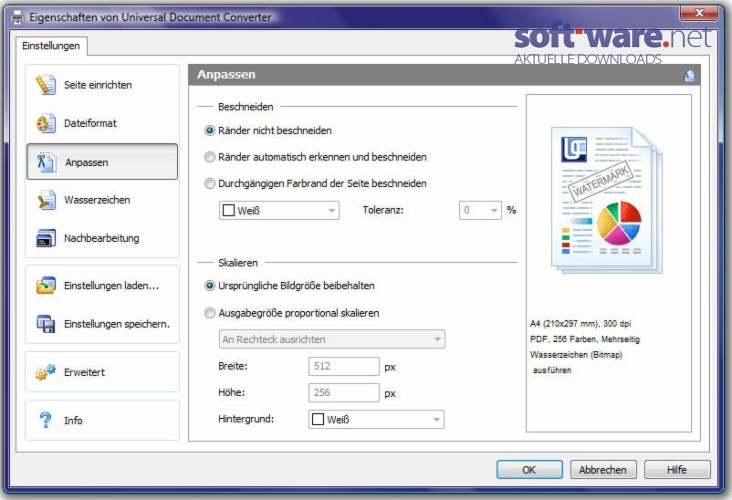Click the white swatch in crop color box

click(229, 211)
